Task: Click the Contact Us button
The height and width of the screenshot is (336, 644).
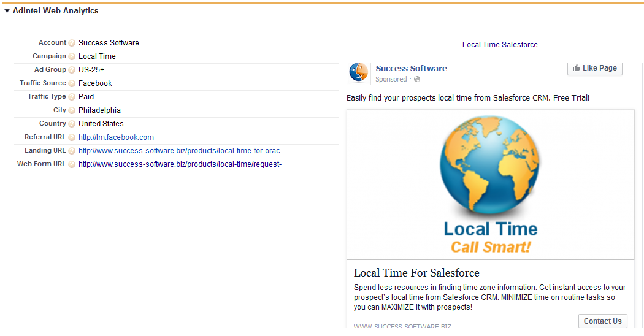Action: click(602, 321)
